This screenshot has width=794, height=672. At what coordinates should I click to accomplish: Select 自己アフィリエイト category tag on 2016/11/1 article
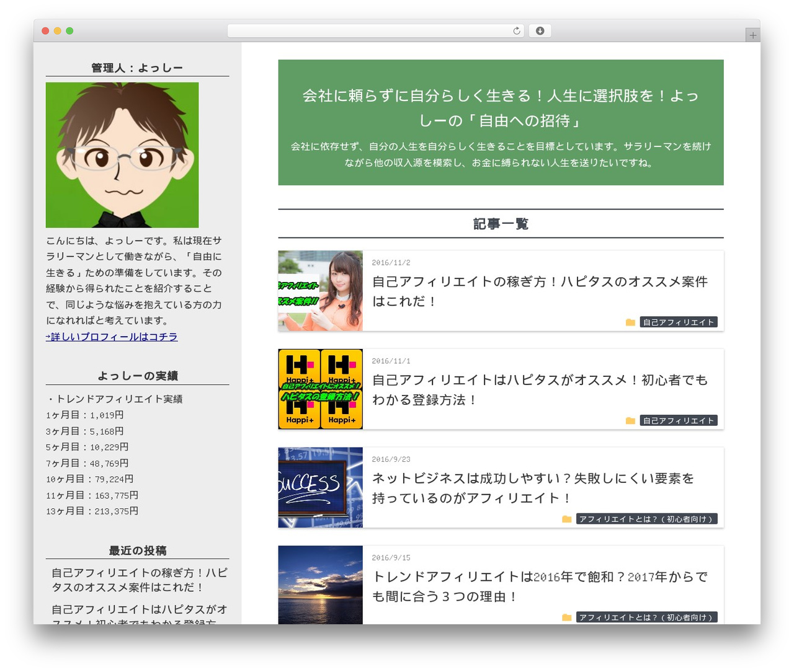(679, 421)
